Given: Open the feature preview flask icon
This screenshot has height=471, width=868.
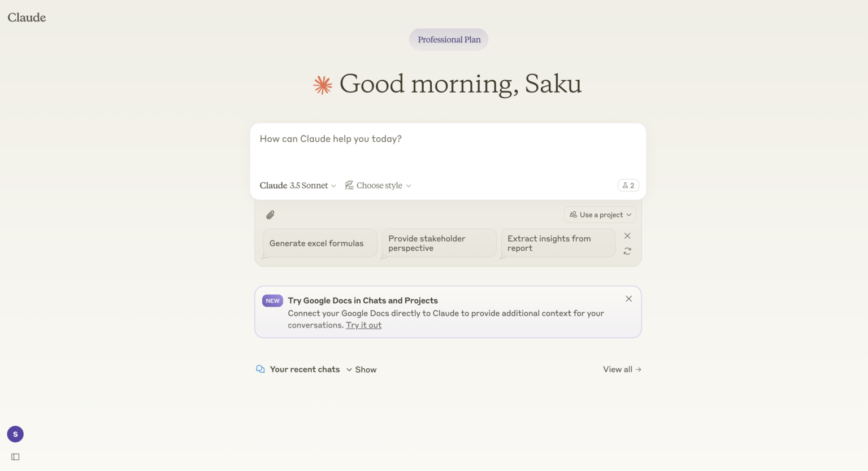Looking at the screenshot, I should click(x=628, y=185).
